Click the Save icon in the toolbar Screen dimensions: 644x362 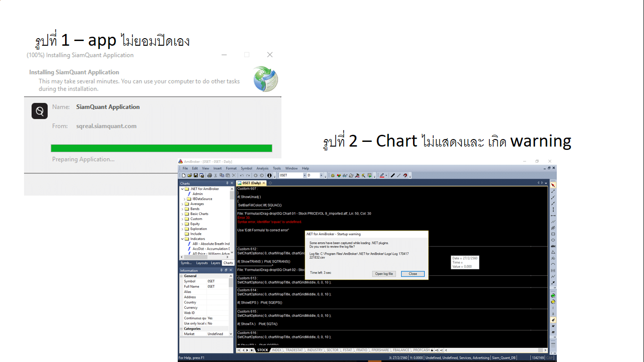pos(195,175)
